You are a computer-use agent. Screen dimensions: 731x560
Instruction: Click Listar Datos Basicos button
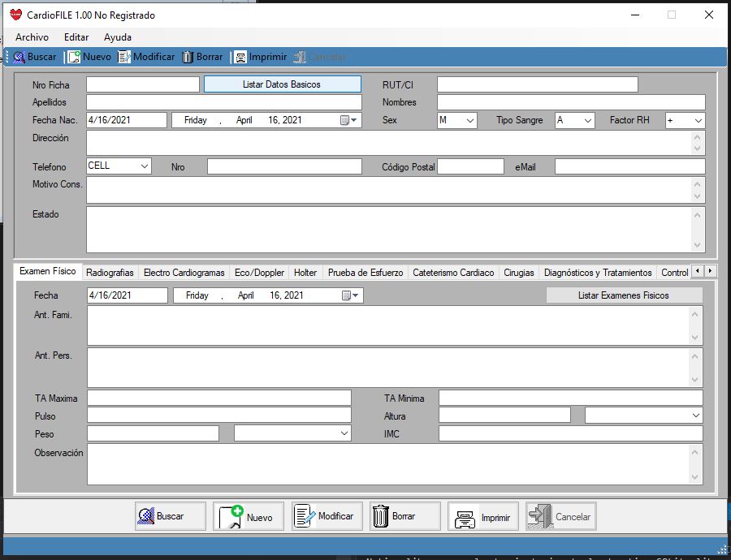pos(282,84)
